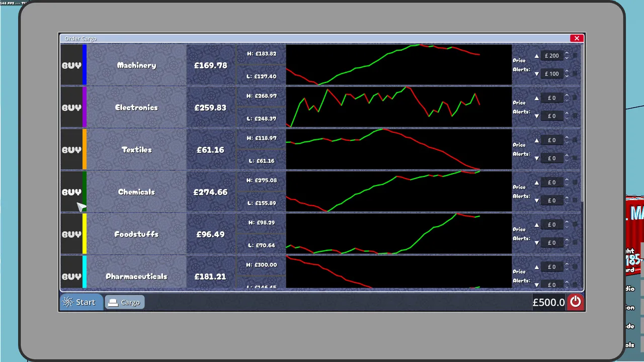Click spinner arrows beside Foodstuffs upper alert
The height and width of the screenshot is (362, 644).
click(x=567, y=225)
